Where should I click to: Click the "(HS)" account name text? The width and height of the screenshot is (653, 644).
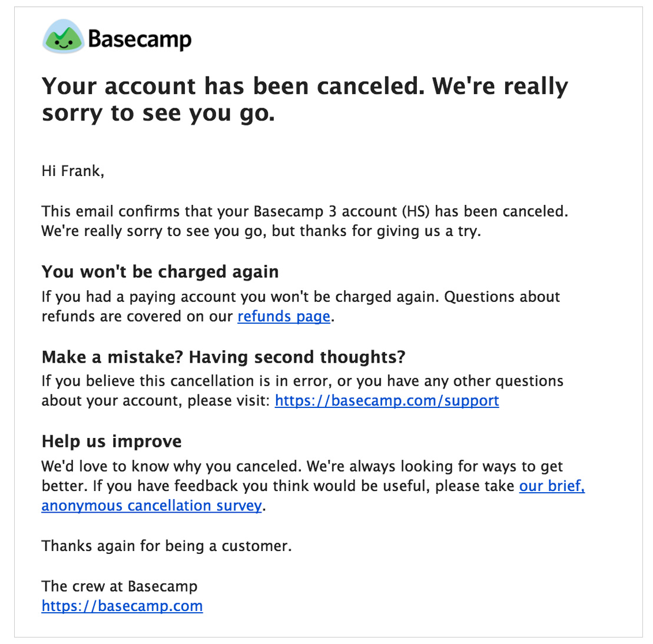416,211
